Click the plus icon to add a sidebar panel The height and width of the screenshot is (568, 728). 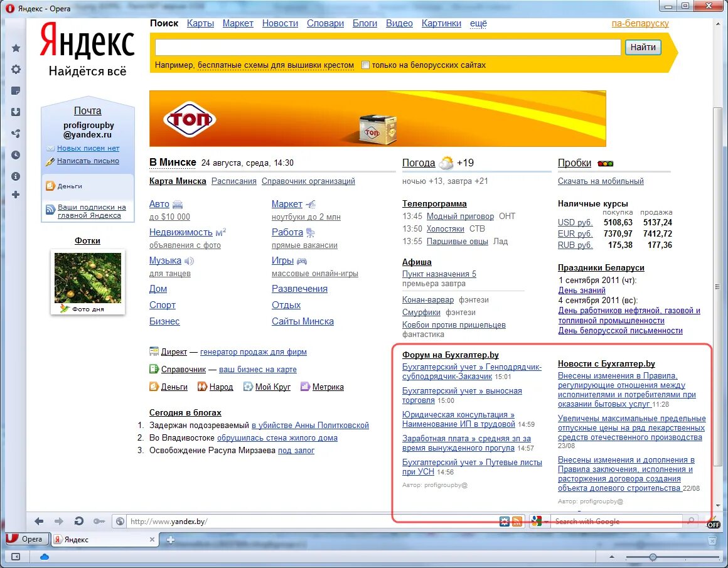point(16,195)
